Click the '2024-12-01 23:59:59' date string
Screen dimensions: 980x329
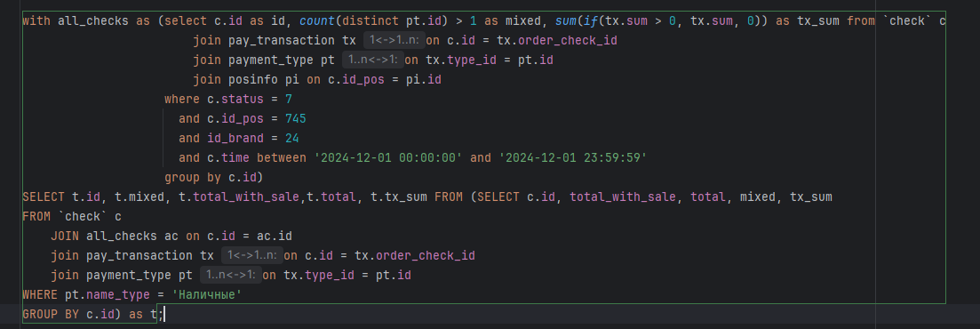[x=572, y=157]
